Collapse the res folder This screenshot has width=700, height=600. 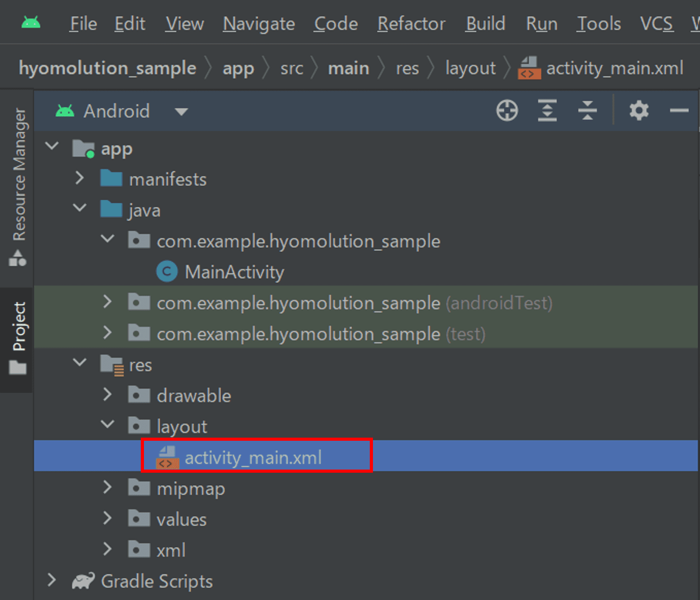[80, 363]
